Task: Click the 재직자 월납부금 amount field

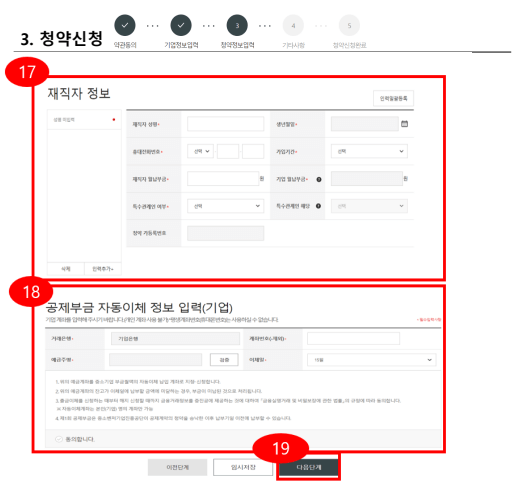Action: [x=223, y=179]
